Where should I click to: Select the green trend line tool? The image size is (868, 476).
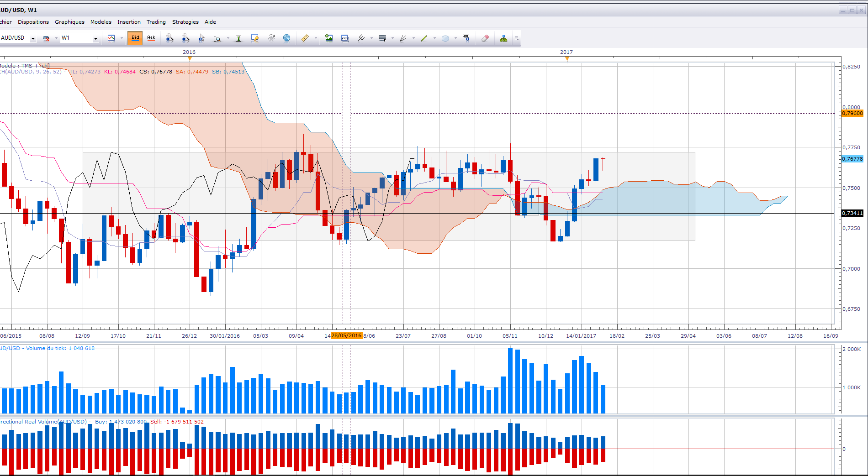point(424,38)
